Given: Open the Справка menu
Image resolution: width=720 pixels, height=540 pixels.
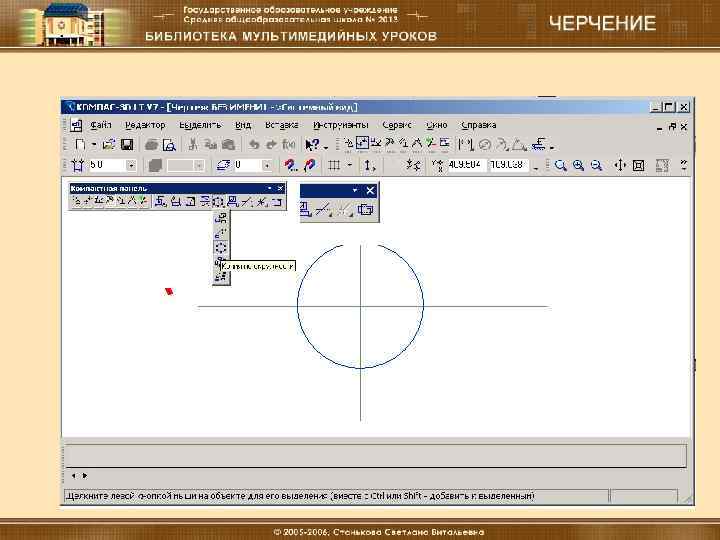Looking at the screenshot, I should coord(478,125).
